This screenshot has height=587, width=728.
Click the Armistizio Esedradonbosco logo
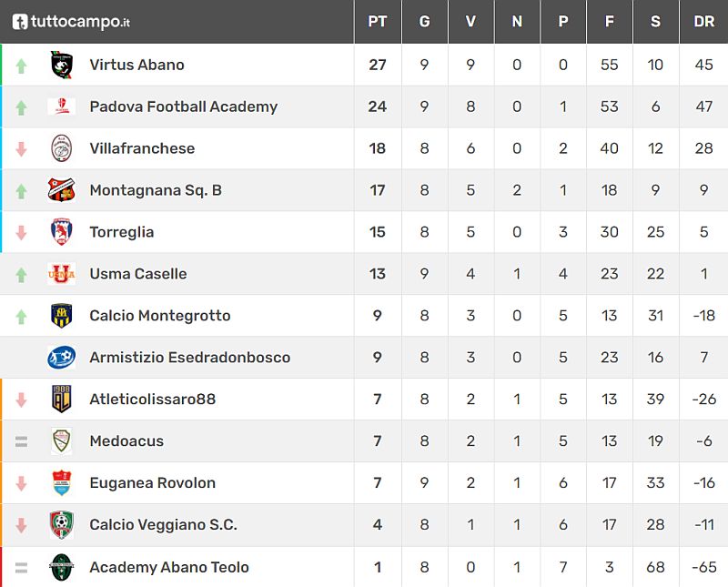pyautogui.click(x=61, y=358)
